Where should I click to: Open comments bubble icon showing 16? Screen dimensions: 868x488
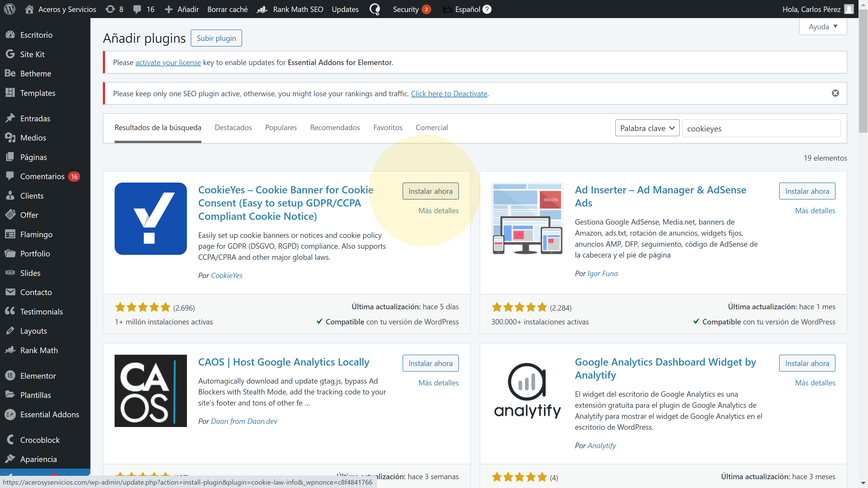coord(144,9)
